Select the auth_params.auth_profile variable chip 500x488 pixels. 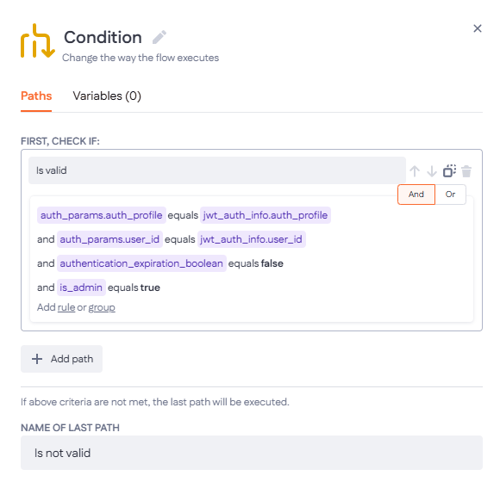[x=101, y=215]
